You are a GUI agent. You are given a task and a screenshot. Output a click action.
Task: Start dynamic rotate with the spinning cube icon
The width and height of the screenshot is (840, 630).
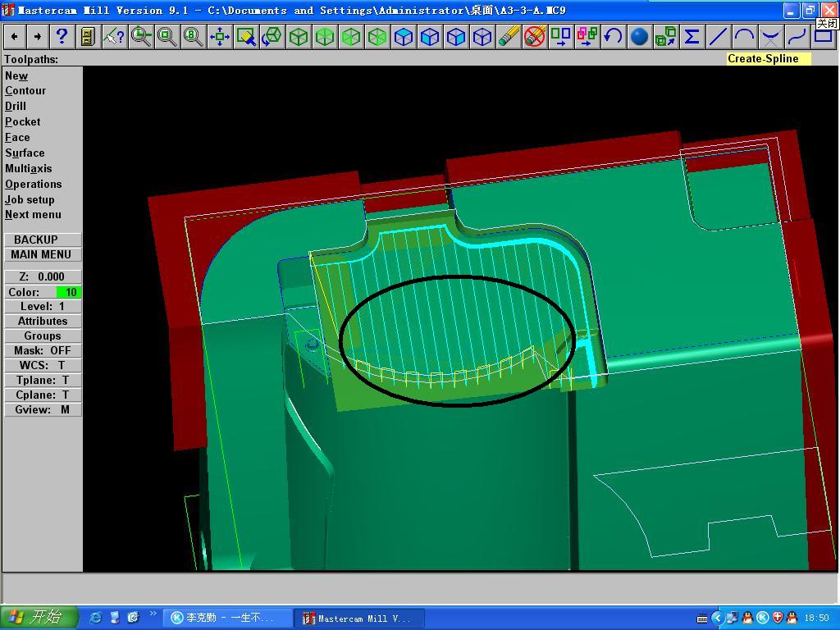pyautogui.click(x=272, y=36)
